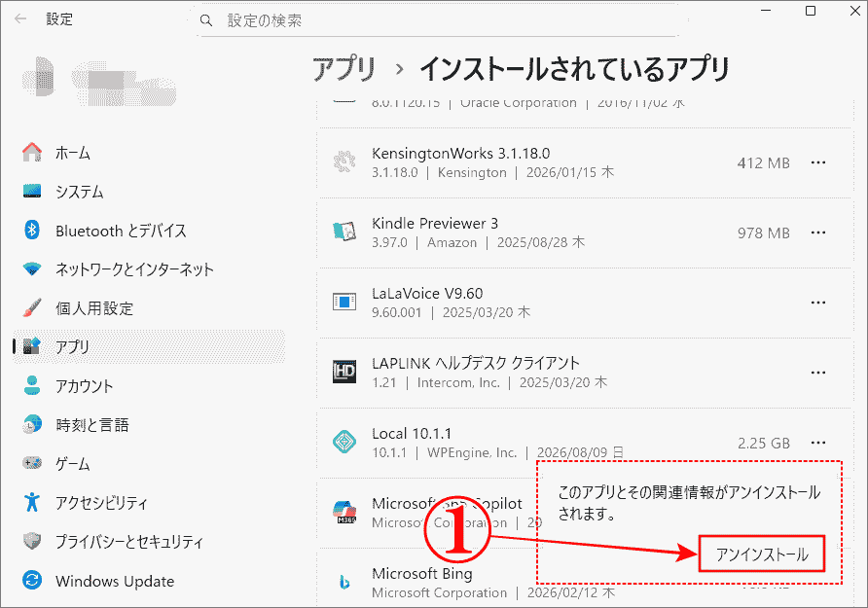The width and height of the screenshot is (868, 608).
Task: Focus the 設定の検索 search field
Action: (437, 21)
